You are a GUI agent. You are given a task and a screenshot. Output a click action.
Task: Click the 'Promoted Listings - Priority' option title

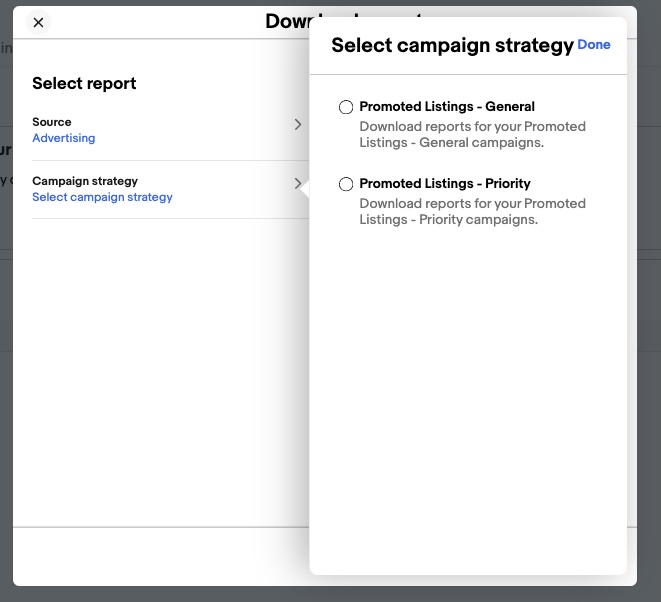coord(445,183)
